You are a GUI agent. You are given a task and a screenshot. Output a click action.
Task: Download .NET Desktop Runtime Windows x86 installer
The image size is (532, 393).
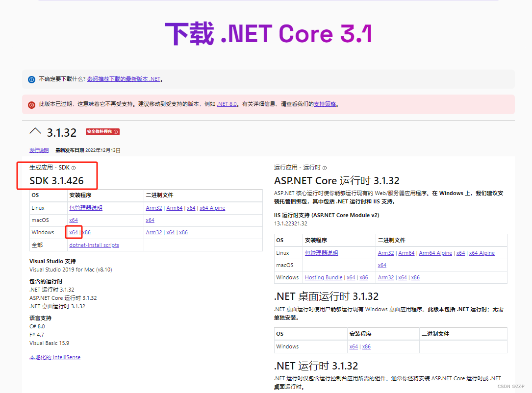tap(366, 346)
